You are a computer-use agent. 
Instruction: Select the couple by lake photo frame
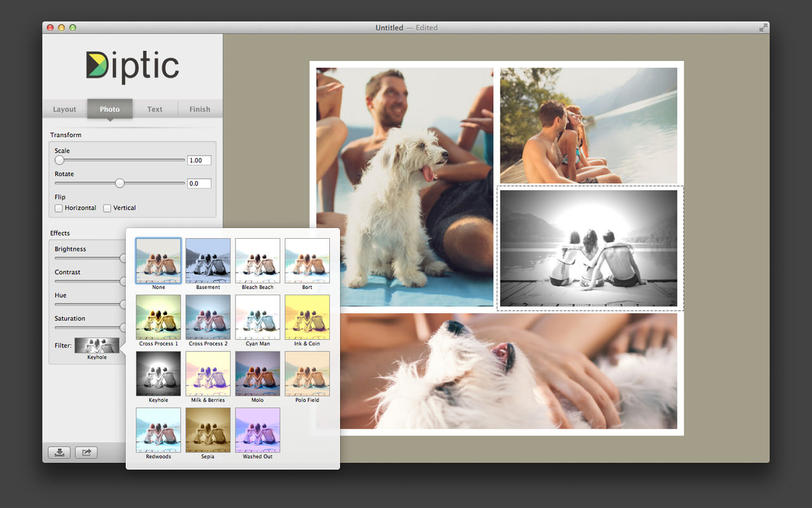pos(588,126)
